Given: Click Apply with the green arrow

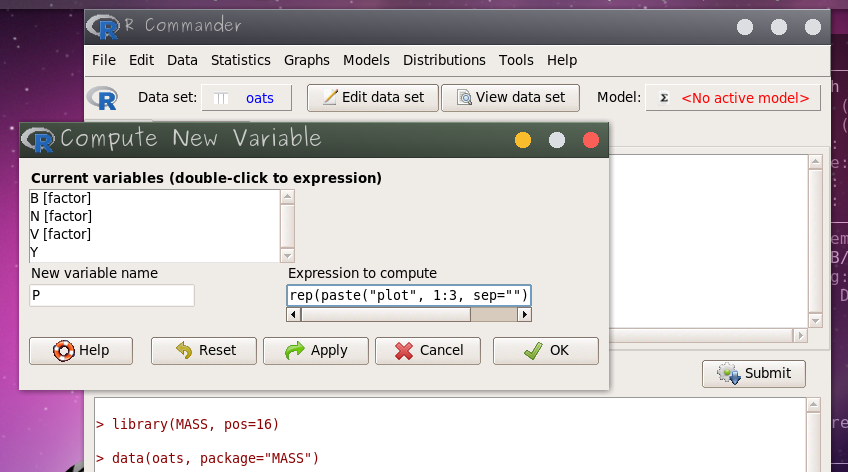Looking at the screenshot, I should coord(316,350).
